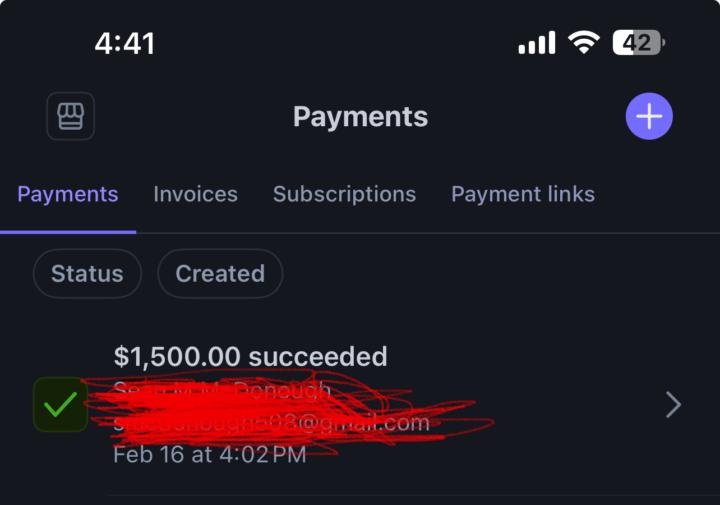Open the Created date filter
This screenshot has height=505, width=720.
point(220,273)
